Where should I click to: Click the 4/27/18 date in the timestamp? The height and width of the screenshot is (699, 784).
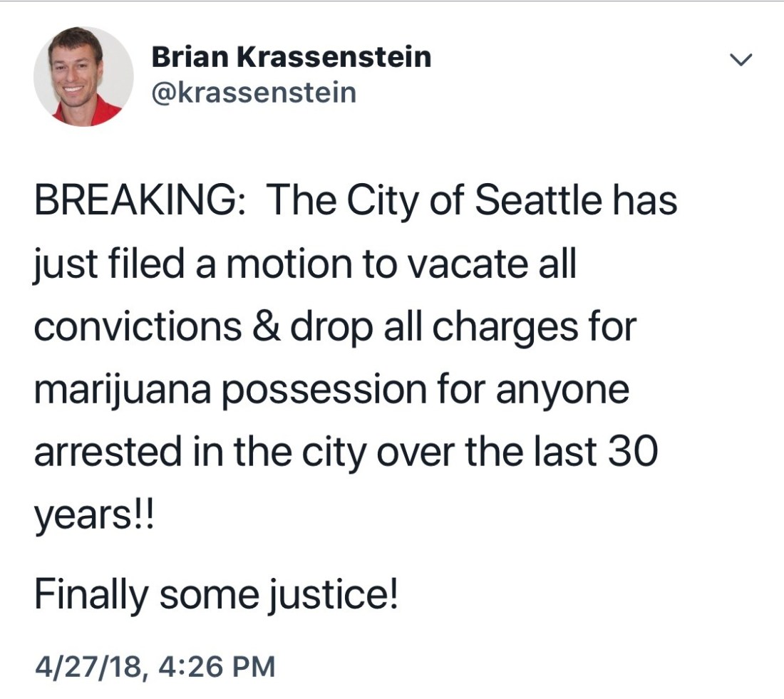pyautogui.click(x=86, y=667)
